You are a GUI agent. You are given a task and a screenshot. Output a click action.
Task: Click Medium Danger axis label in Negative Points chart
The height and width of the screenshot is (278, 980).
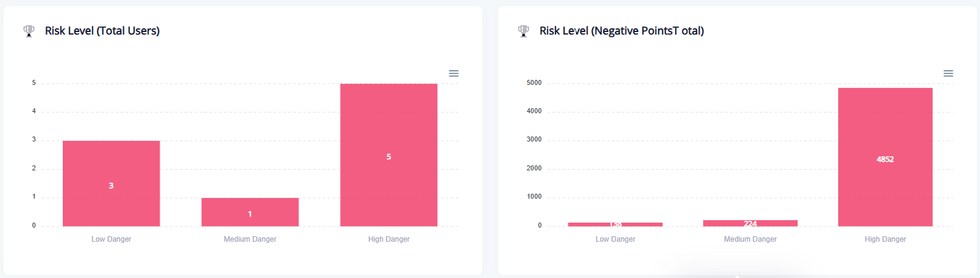tap(750, 239)
